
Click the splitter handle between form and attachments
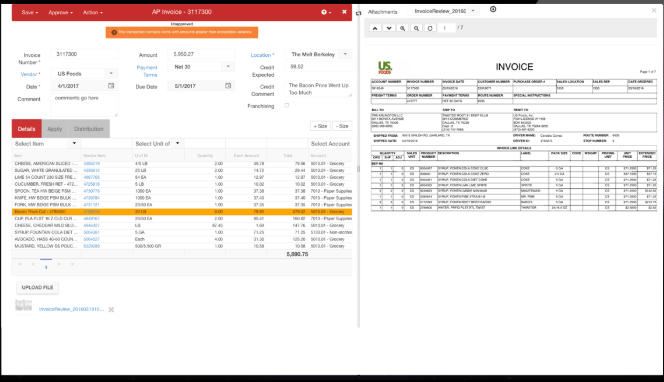point(358,169)
